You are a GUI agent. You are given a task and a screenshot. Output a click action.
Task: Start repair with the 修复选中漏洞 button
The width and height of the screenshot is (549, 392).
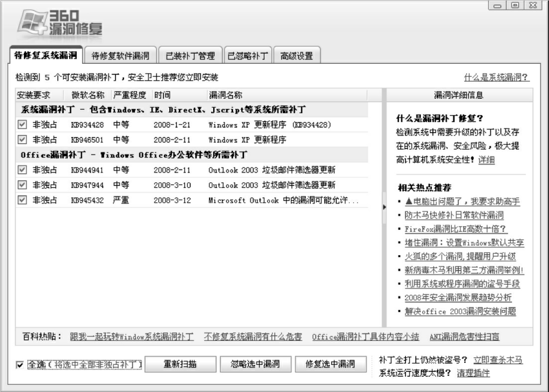[331, 364]
